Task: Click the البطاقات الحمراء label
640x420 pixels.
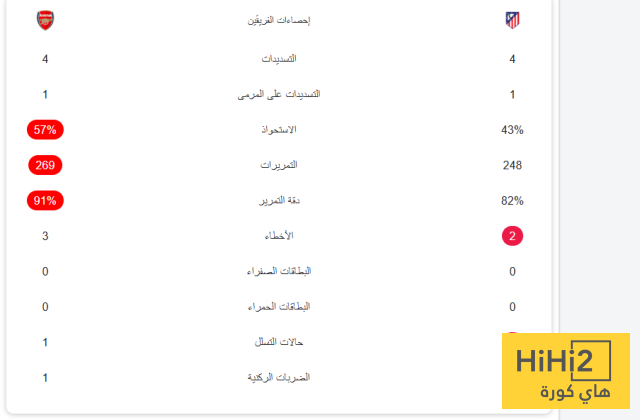Action: pyautogui.click(x=279, y=306)
